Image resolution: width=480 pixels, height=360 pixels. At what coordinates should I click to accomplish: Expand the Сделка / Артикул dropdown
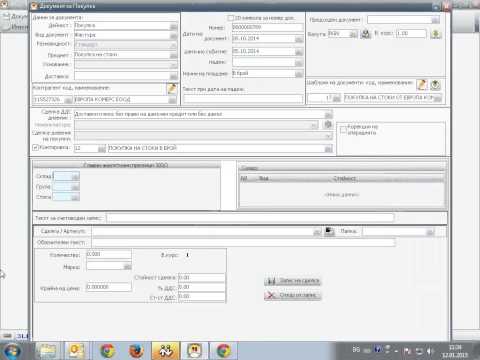click(317, 231)
